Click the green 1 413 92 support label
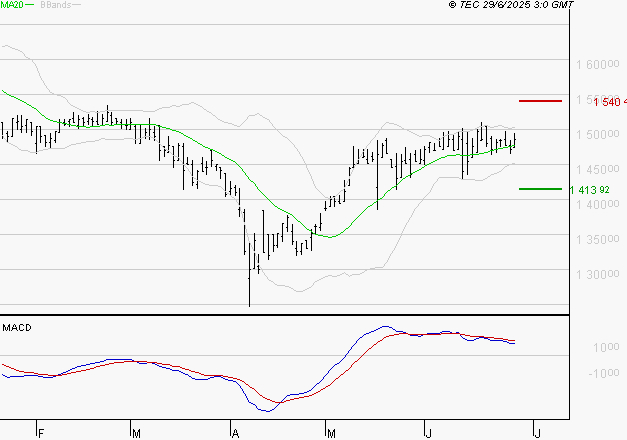 (590, 190)
